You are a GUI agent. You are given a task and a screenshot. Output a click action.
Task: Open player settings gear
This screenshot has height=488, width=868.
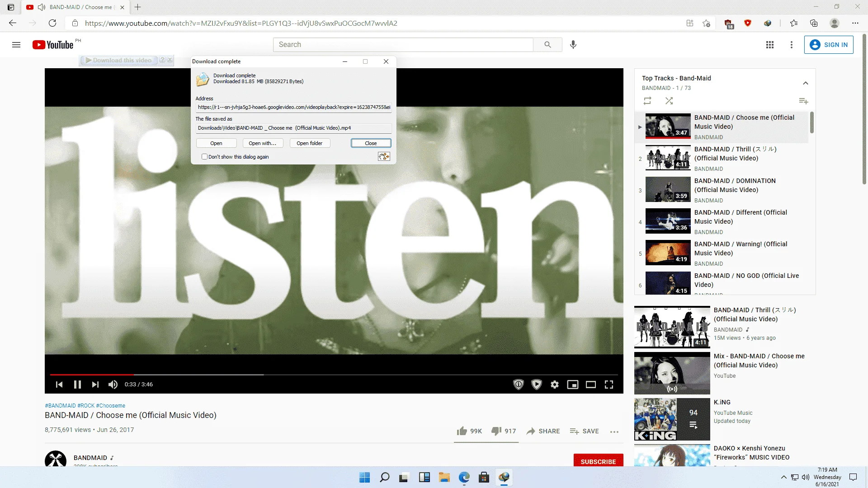(x=555, y=385)
